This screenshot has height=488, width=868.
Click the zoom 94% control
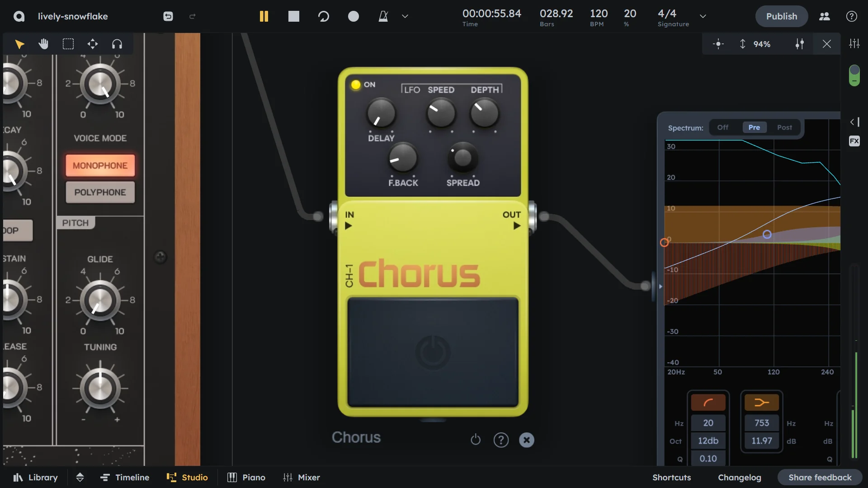pyautogui.click(x=755, y=44)
